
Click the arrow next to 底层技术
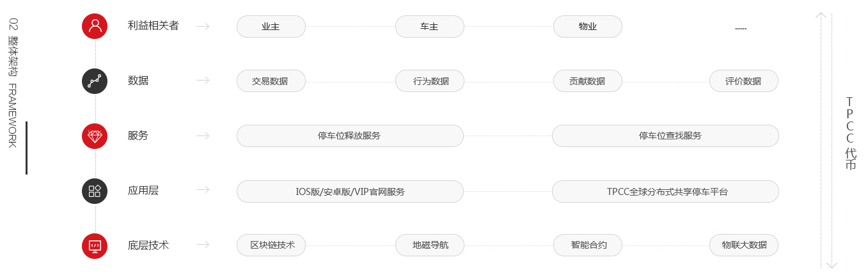203,245
